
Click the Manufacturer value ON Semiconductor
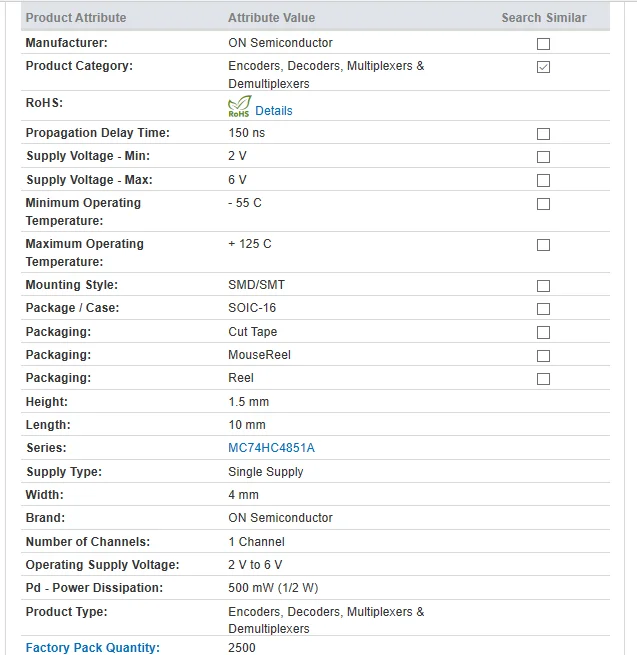[x=280, y=43]
